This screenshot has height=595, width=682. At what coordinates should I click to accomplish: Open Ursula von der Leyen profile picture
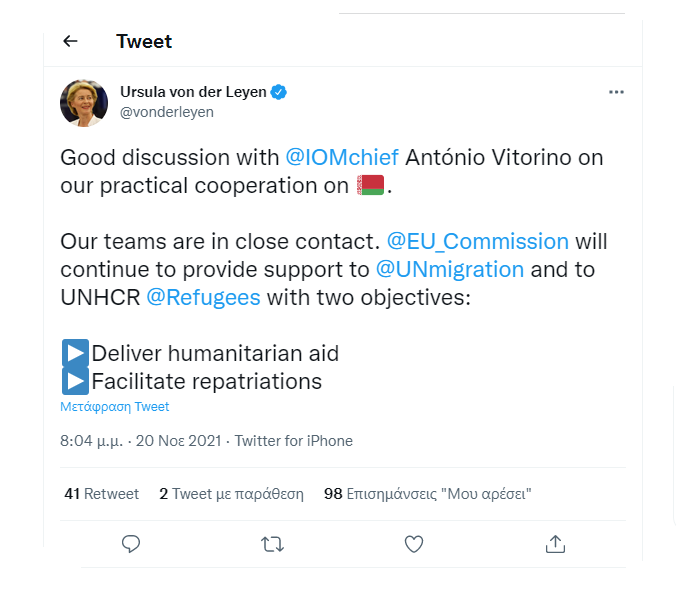coord(84,102)
